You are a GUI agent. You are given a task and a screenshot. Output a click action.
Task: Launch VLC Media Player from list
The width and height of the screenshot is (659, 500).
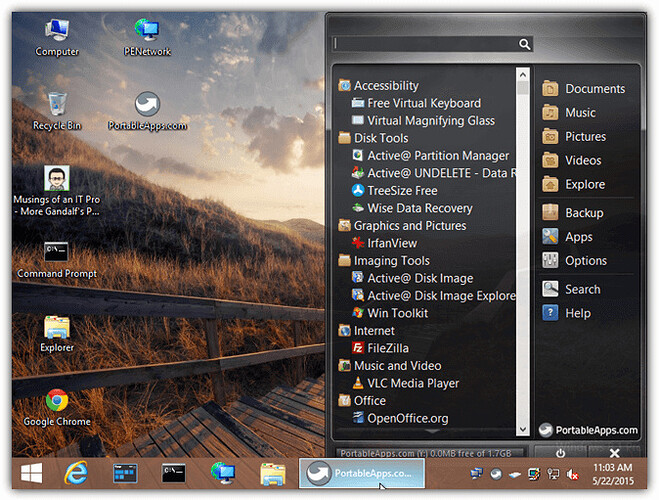(412, 383)
